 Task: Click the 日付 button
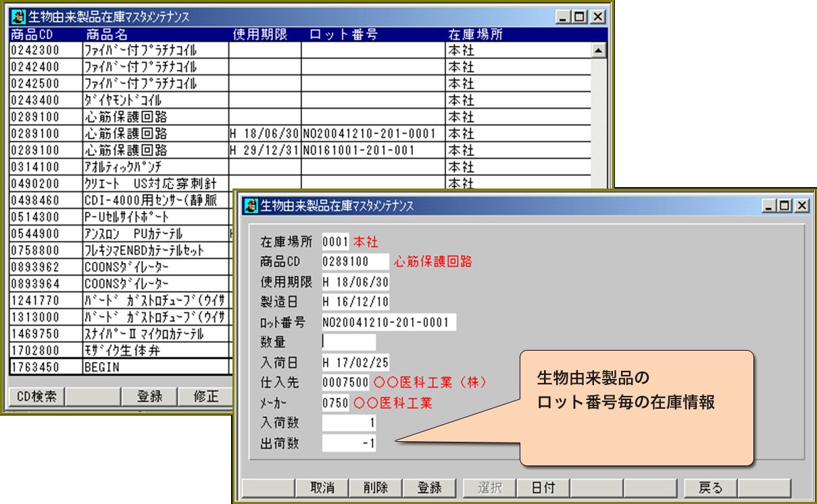pyautogui.click(x=543, y=488)
